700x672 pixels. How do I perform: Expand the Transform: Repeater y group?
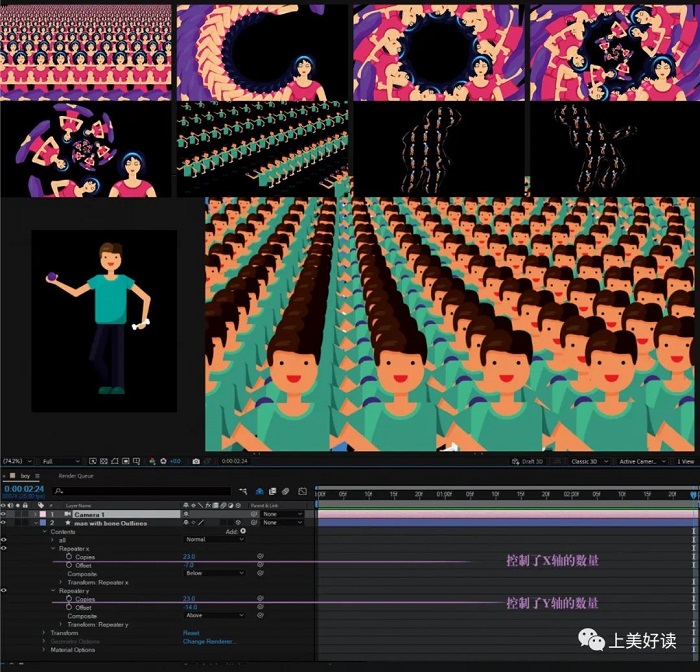click(x=61, y=624)
